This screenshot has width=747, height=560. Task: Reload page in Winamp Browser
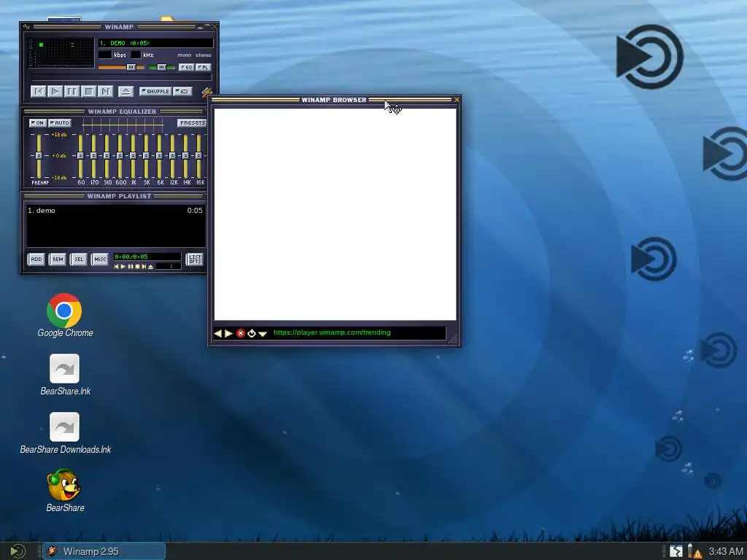click(252, 333)
